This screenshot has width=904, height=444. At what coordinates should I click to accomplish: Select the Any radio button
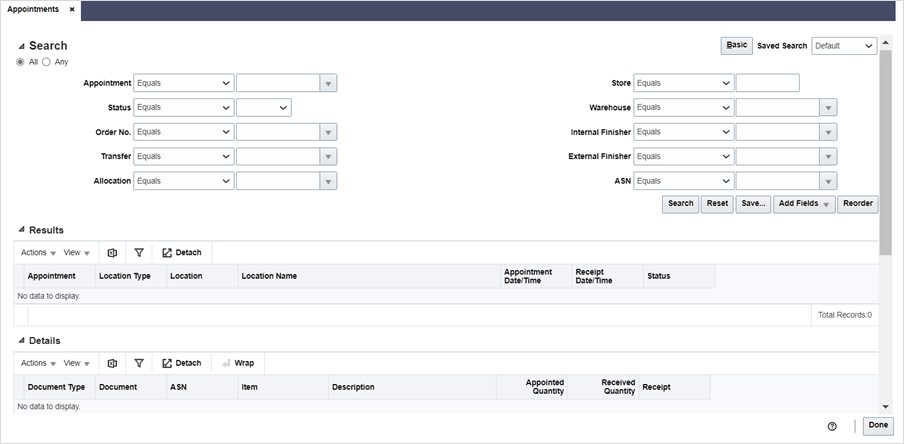tap(46, 62)
